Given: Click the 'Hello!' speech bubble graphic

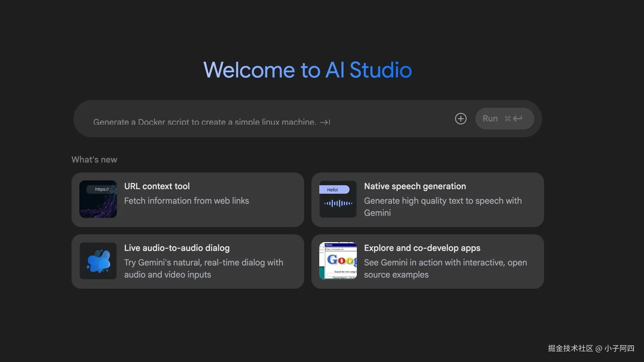Looking at the screenshot, I should click(333, 189).
